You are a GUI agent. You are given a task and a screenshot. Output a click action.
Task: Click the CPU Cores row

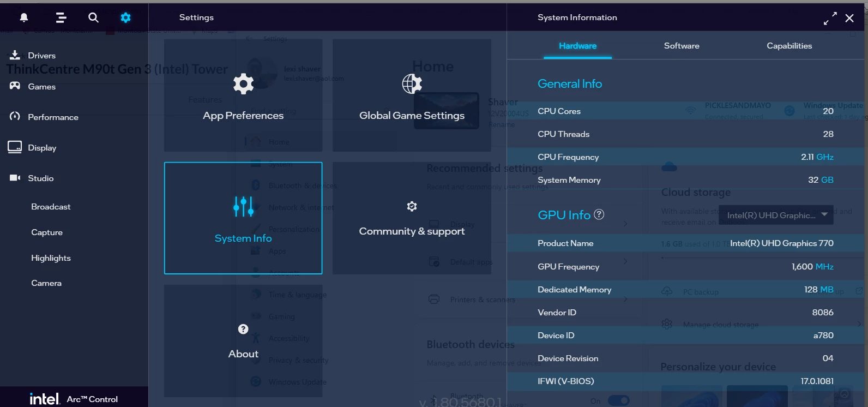[x=685, y=111]
